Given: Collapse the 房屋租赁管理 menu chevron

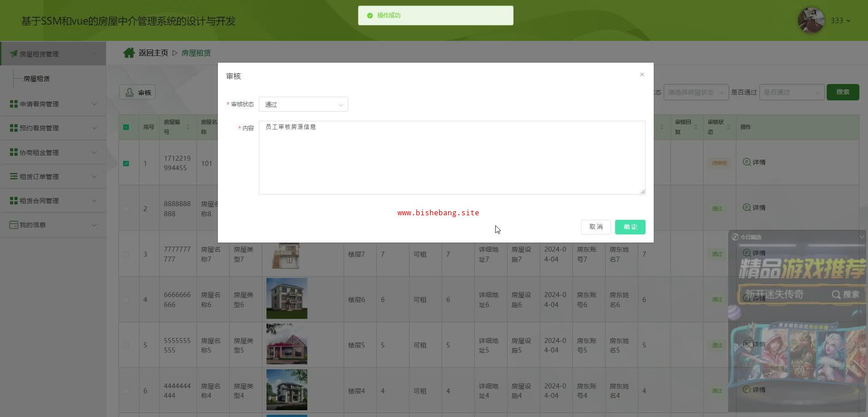Looking at the screenshot, I should coord(94,54).
